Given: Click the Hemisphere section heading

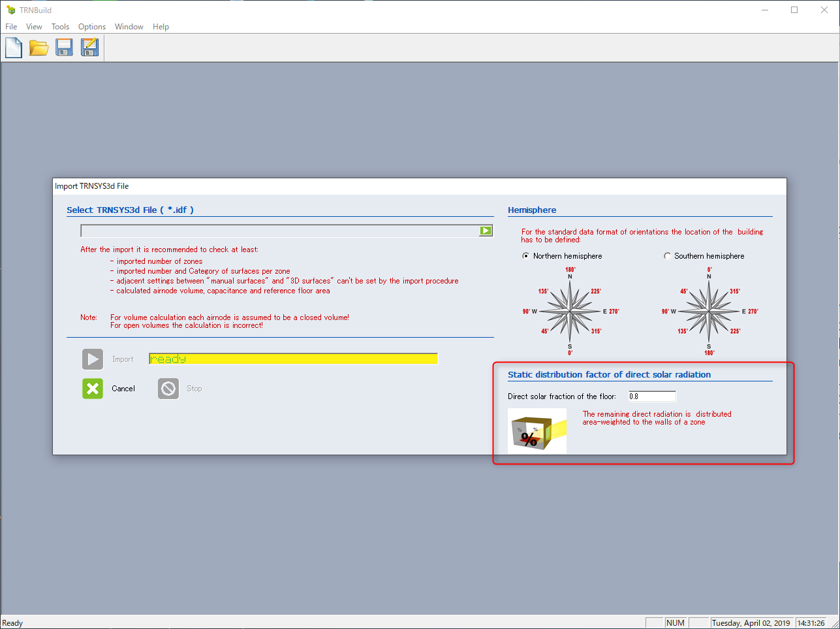Looking at the screenshot, I should click(x=532, y=210).
